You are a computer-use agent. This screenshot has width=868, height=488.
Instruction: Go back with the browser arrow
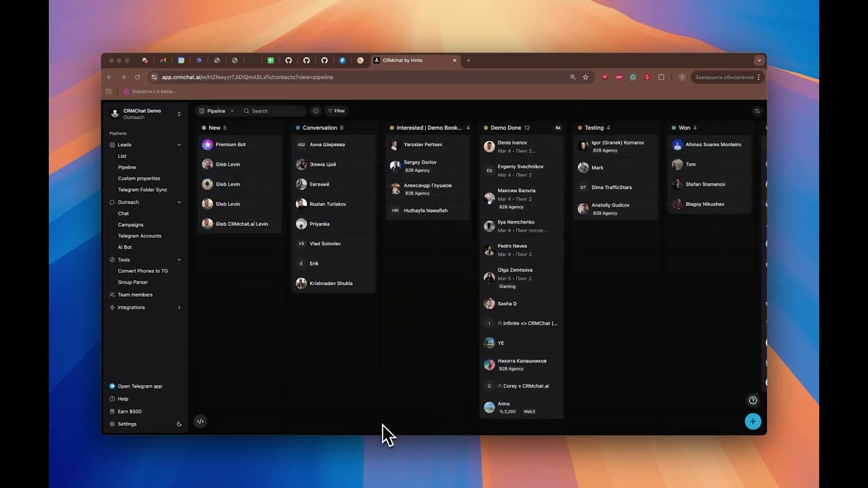point(110,77)
